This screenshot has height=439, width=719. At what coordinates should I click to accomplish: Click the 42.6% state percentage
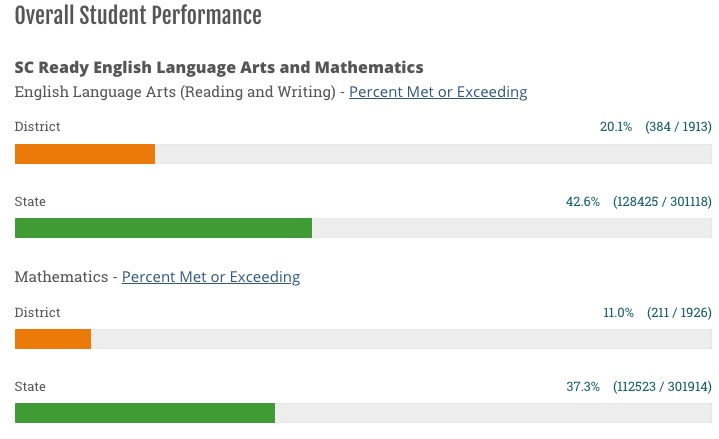point(583,202)
